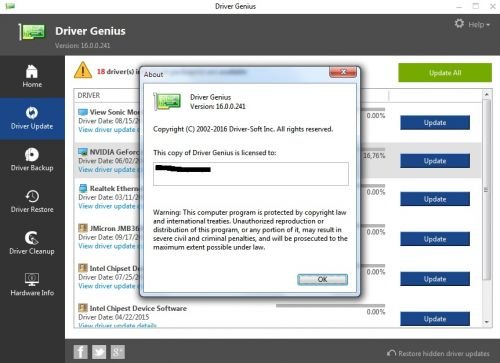Image resolution: width=500 pixels, height=363 pixels.
Task: Click the Intel Chipest Device Software icon
Action: [83, 308]
